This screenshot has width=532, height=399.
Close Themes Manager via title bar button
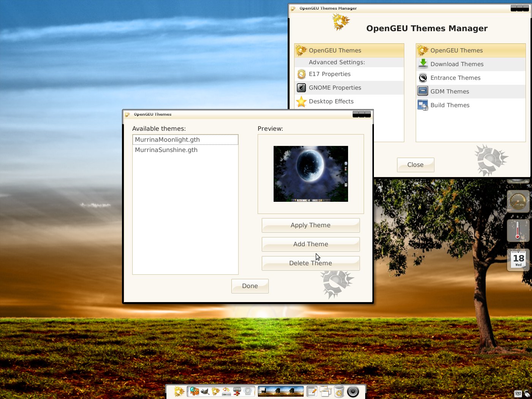point(526,8)
